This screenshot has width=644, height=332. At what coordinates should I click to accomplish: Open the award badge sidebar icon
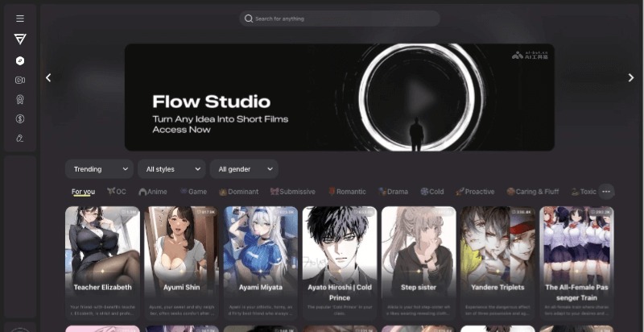tap(19, 99)
